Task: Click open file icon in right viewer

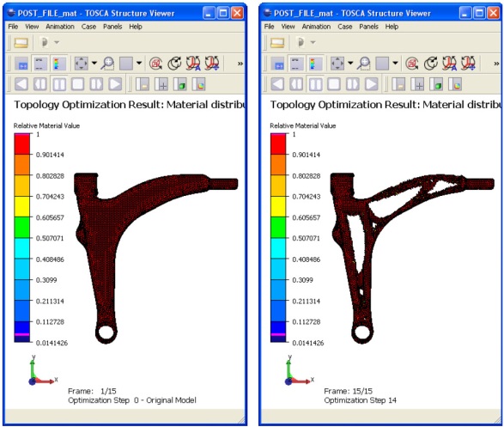Action: (277, 42)
